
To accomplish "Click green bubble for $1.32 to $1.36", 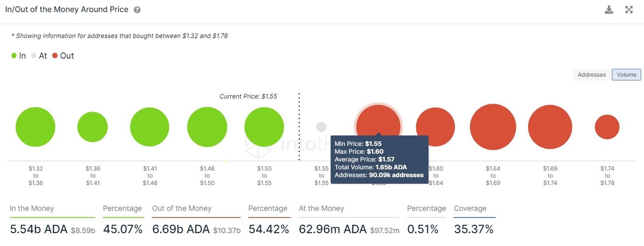I will pos(36,127).
